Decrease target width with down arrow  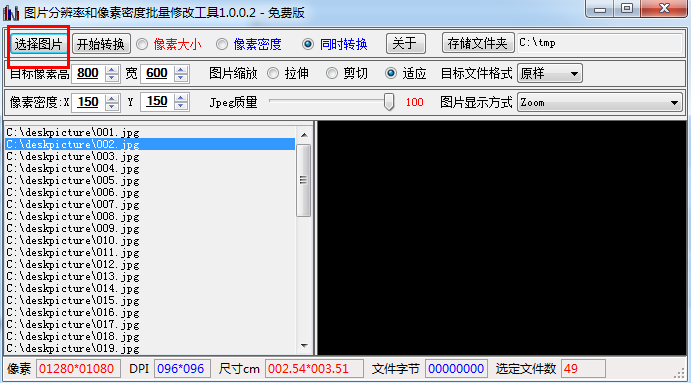(181, 78)
